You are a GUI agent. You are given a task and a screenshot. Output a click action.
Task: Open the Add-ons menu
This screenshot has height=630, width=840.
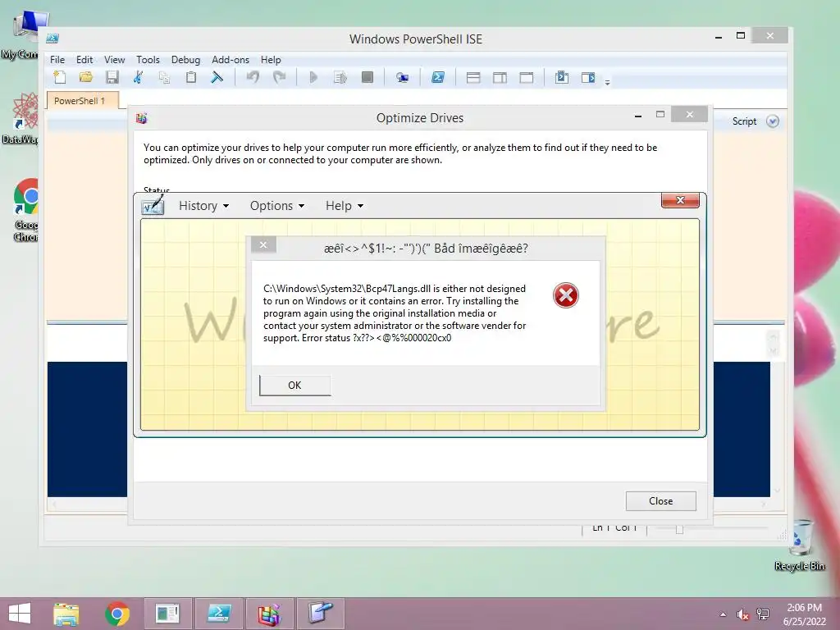231,59
